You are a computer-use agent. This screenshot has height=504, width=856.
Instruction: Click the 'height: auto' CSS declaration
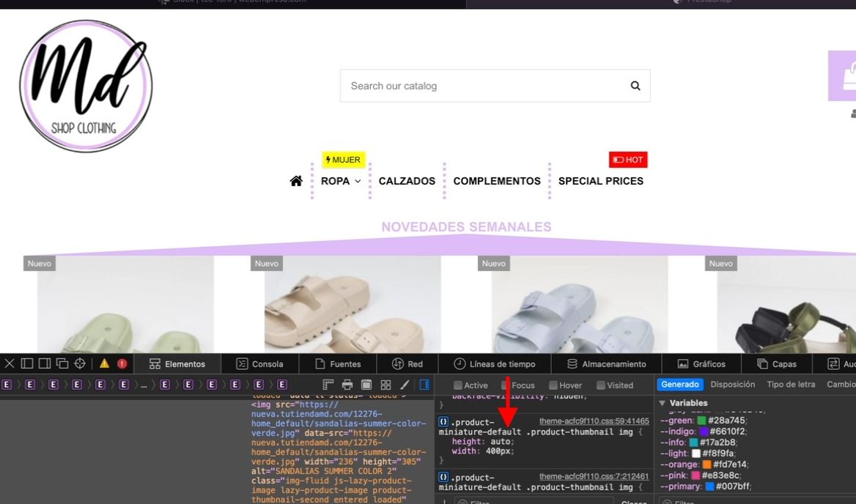point(483,442)
